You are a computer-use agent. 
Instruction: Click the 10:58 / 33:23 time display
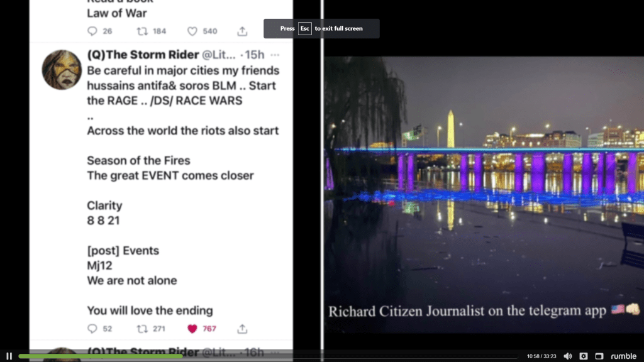click(541, 356)
